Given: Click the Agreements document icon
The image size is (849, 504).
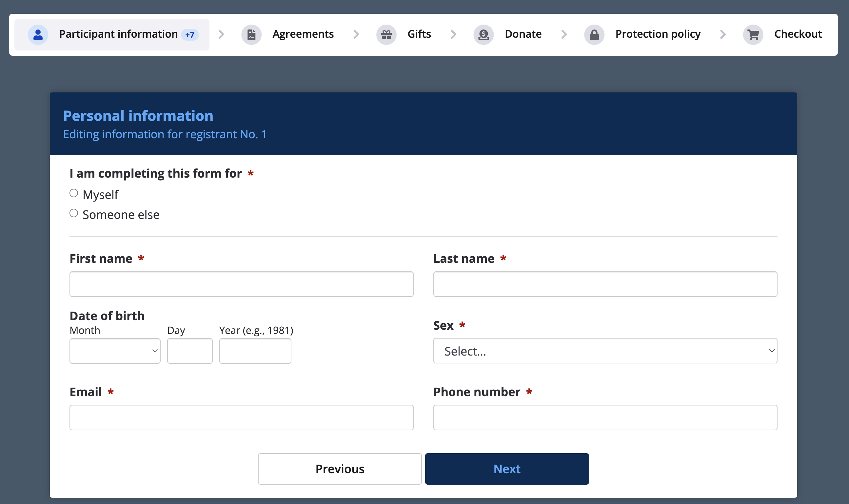Looking at the screenshot, I should (251, 35).
